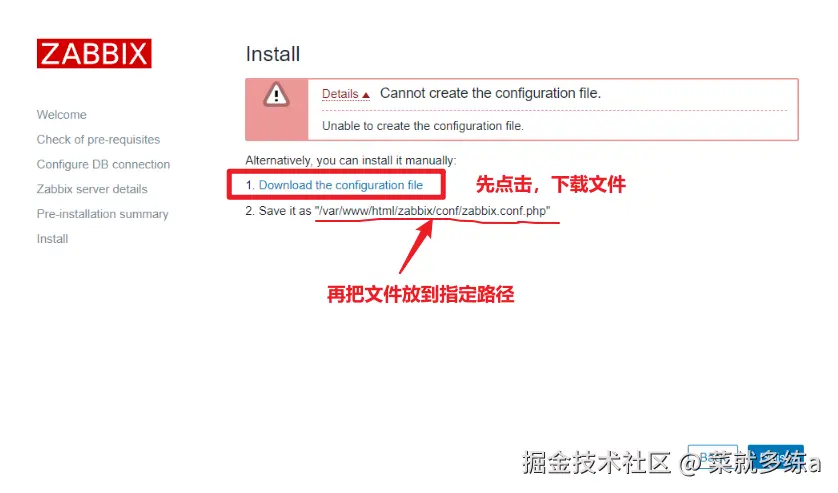
Task: Click 'Cannot create the configuration file' message
Action: point(491,93)
